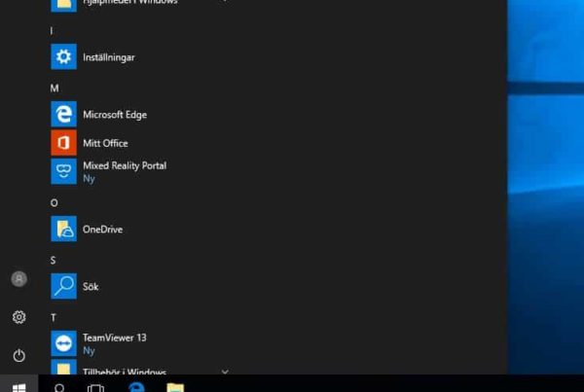Click the letter O section header
Viewport: 584px width, 392px height.
[55, 203]
